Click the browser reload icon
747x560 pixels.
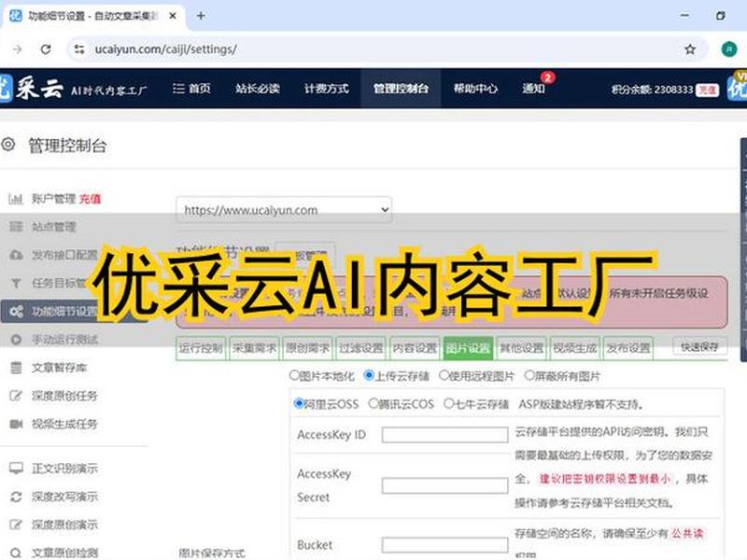click(46, 49)
